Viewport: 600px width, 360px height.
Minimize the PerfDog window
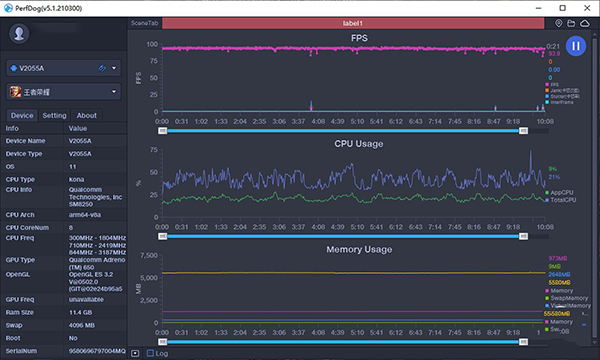538,8
